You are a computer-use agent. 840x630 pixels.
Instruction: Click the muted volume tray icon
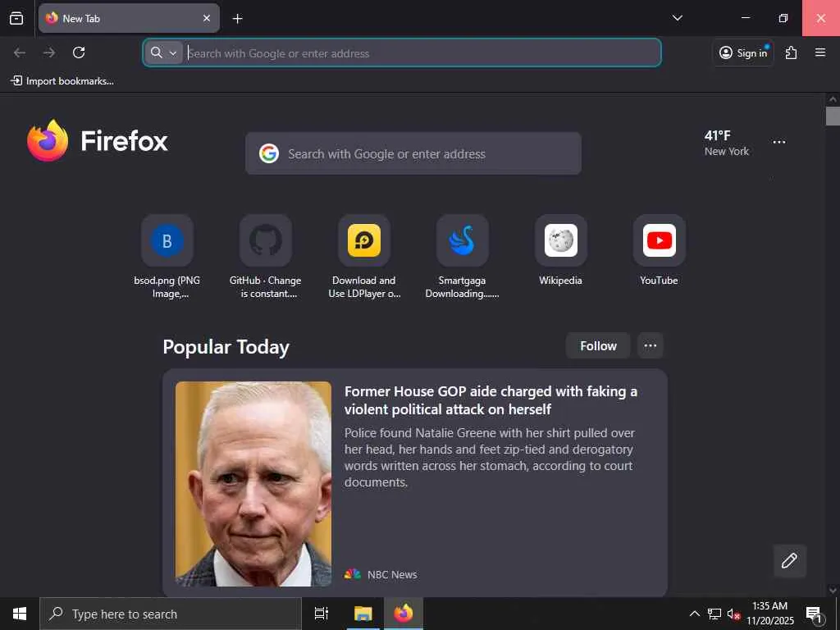click(733, 614)
